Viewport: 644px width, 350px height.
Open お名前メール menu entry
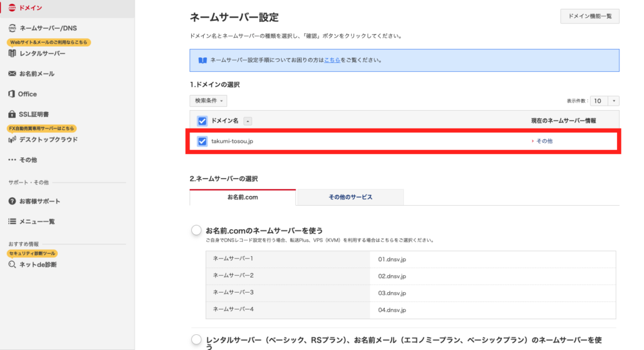(x=36, y=74)
